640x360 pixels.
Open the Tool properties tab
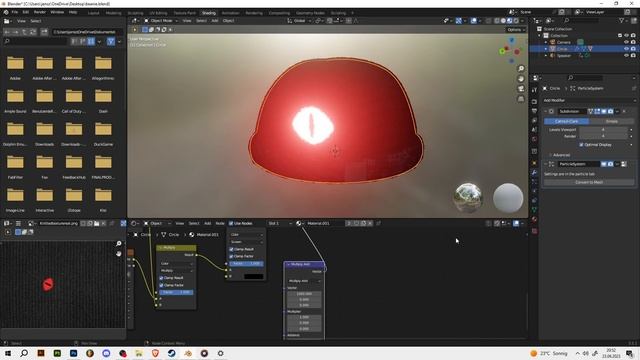point(534,90)
